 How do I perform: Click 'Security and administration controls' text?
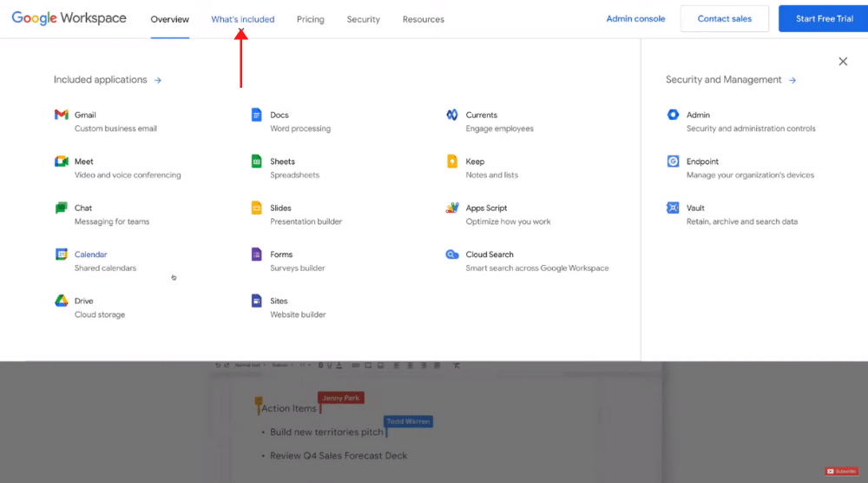pos(751,129)
